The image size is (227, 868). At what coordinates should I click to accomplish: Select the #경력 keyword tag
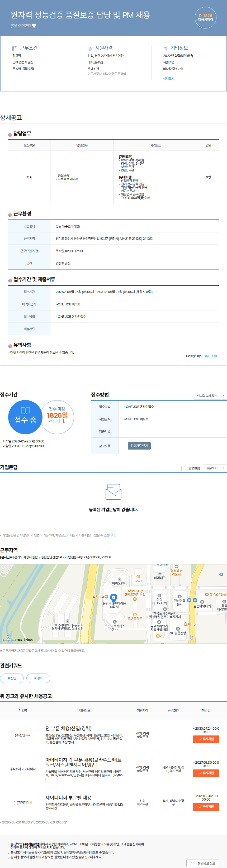click(39, 678)
